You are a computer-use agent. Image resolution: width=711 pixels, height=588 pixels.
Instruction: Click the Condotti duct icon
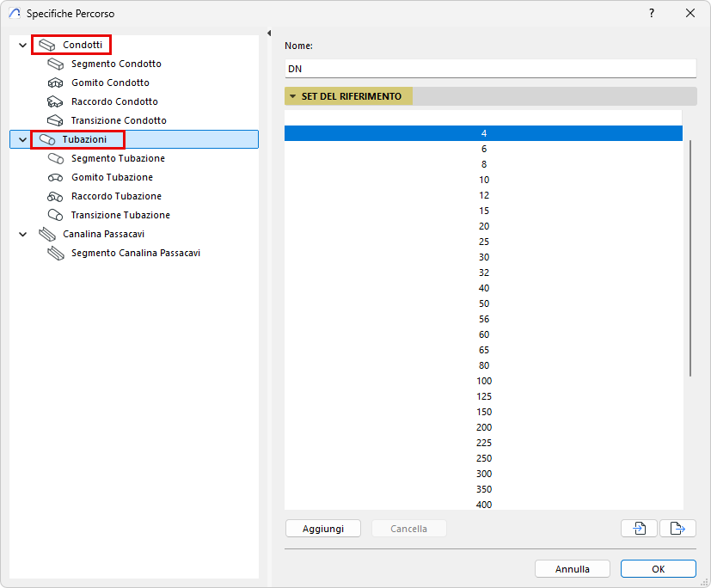pyautogui.click(x=46, y=45)
